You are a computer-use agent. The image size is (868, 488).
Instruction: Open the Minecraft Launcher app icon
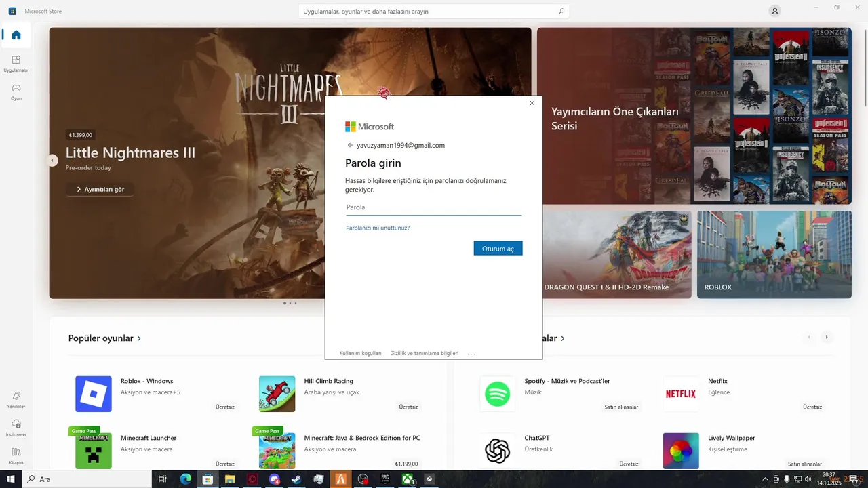click(94, 451)
